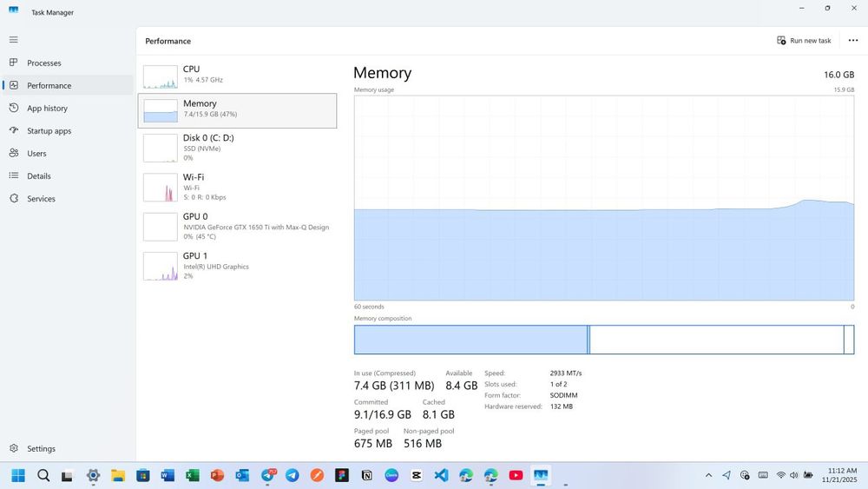This screenshot has width=868, height=489.
Task: Show hidden system tray icons
Action: (708, 475)
